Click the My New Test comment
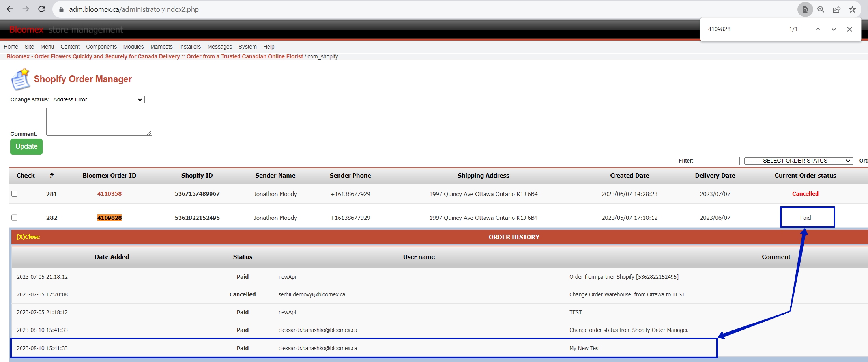The image size is (868, 362). point(584,348)
